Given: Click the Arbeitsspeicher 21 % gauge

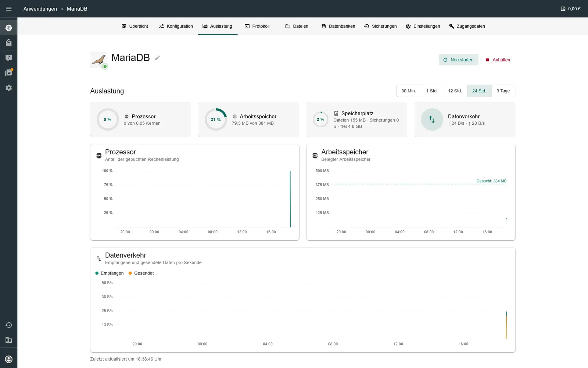Looking at the screenshot, I should (216, 120).
